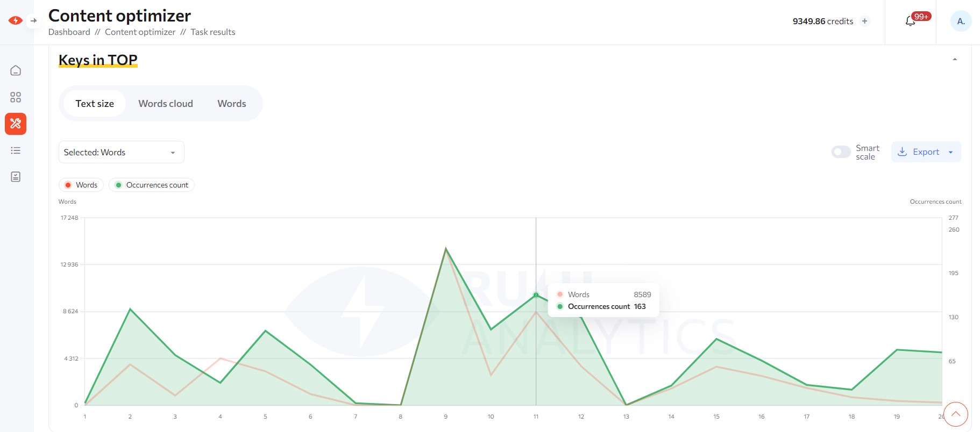The image size is (980, 432).
Task: Switch to the Words cloud tab
Action: coord(166,104)
